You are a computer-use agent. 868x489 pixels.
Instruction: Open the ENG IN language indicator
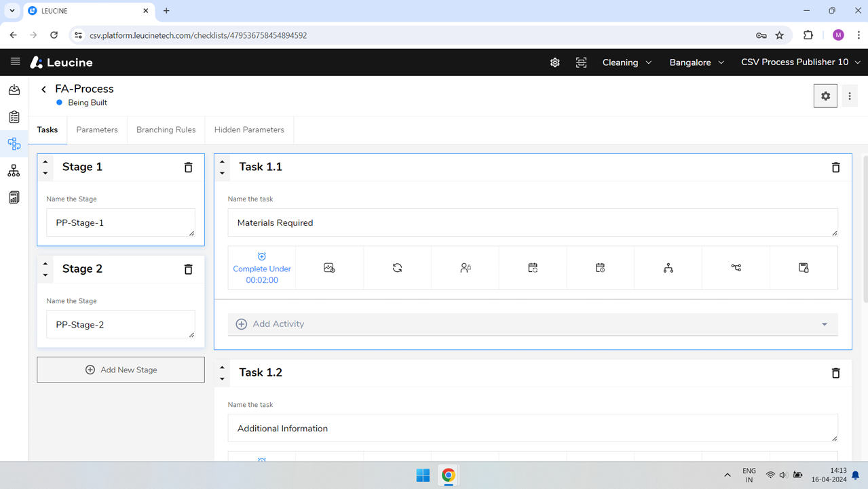pos(749,475)
